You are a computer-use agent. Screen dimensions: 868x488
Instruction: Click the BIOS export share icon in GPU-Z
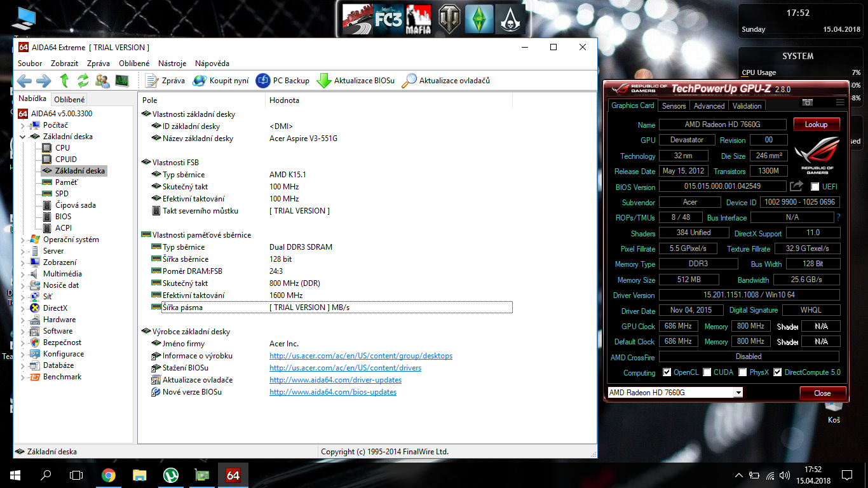click(x=796, y=186)
